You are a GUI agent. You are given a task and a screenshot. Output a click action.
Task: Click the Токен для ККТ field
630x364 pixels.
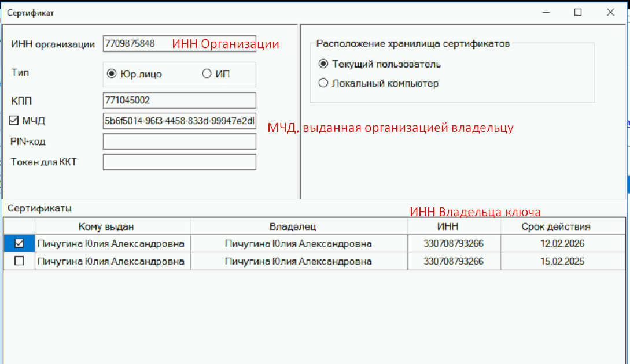coord(179,162)
